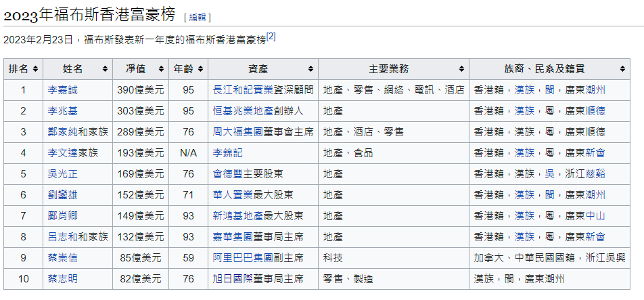644x300 pixels.
Task: Open 慈谿 link in 吳光正 row
Action: [595, 174]
